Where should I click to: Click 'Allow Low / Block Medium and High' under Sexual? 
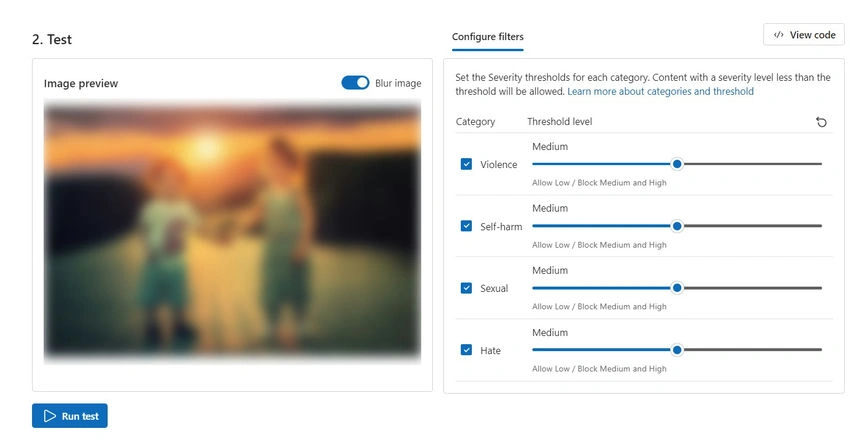(x=599, y=306)
